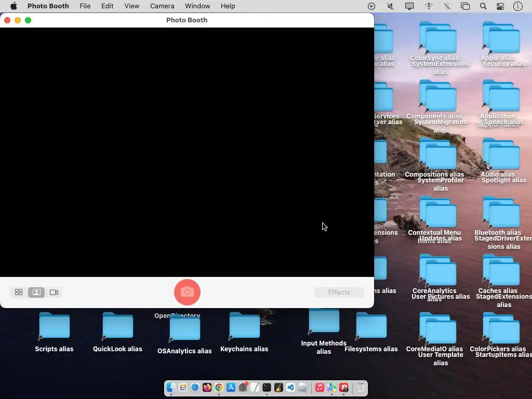Click the Security alias label
Screen dimensions: 532x399
[504, 64]
